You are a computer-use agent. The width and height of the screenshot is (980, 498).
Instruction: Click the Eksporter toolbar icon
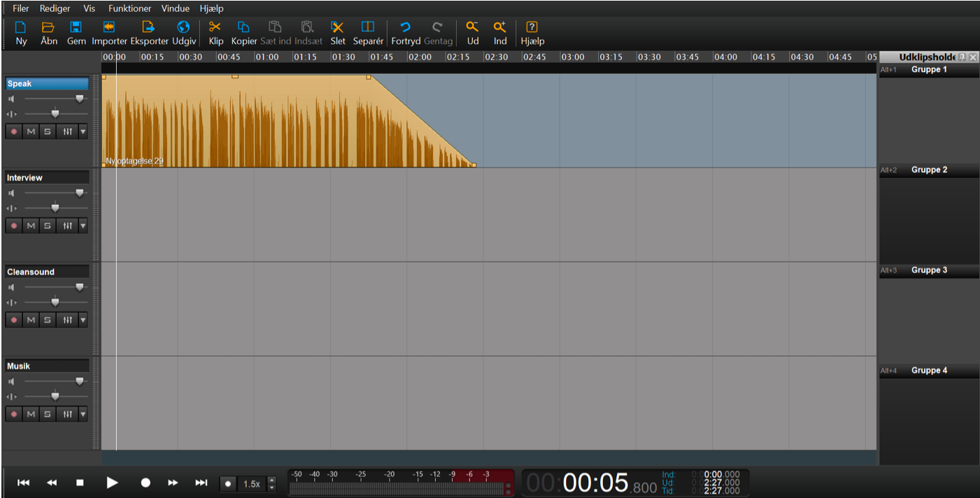tap(148, 27)
